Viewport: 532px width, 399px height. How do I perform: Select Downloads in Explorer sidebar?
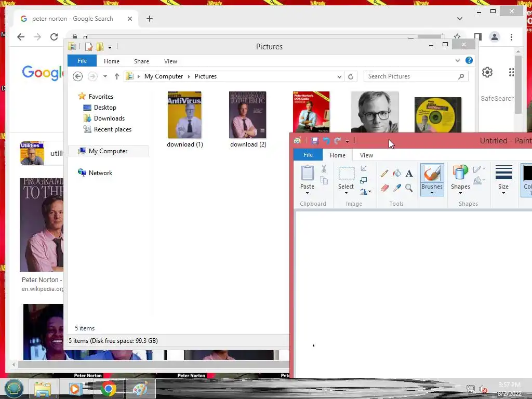(x=104, y=118)
